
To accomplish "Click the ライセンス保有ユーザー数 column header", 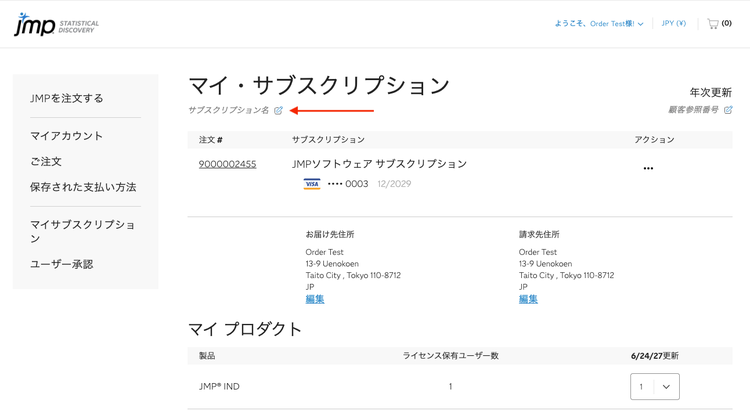I will click(x=451, y=355).
